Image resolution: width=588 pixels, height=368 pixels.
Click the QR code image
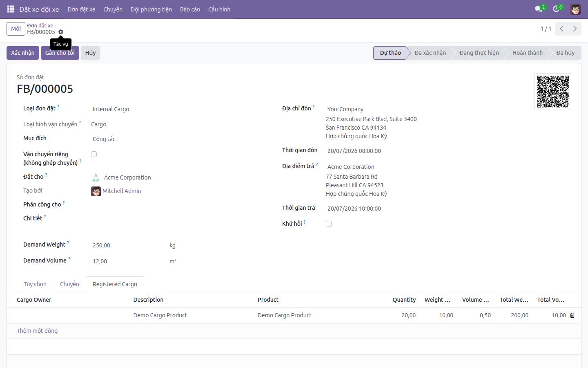(553, 92)
